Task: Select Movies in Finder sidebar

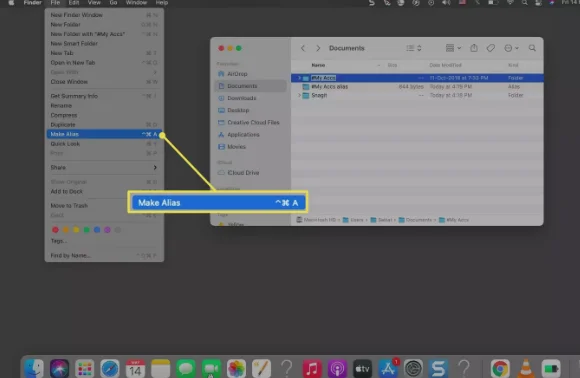Action: click(x=250, y=147)
